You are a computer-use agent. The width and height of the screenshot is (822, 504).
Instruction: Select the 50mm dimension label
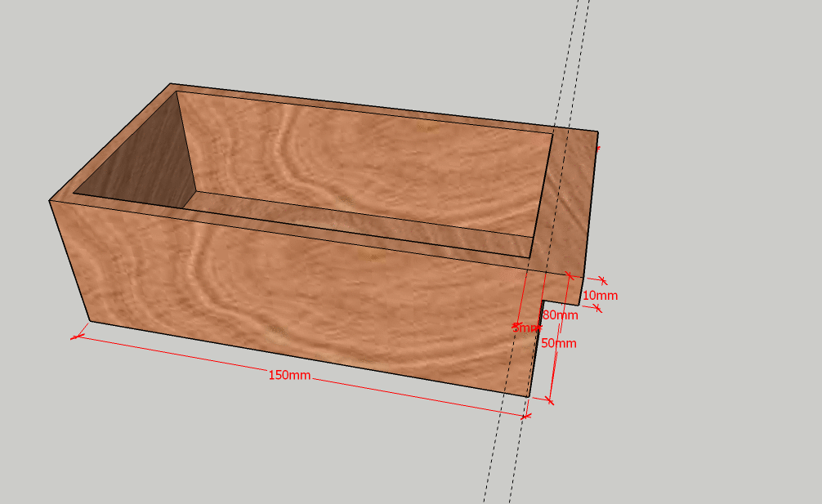click(x=559, y=343)
